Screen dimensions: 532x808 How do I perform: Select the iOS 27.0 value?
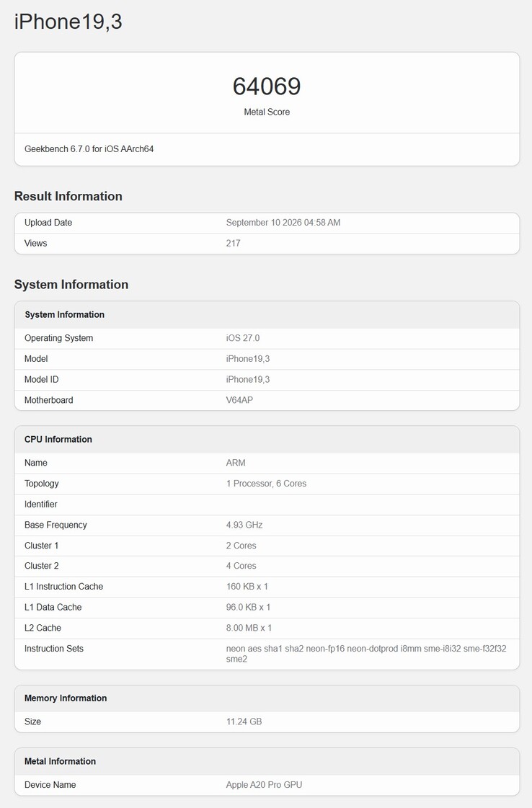[243, 338]
